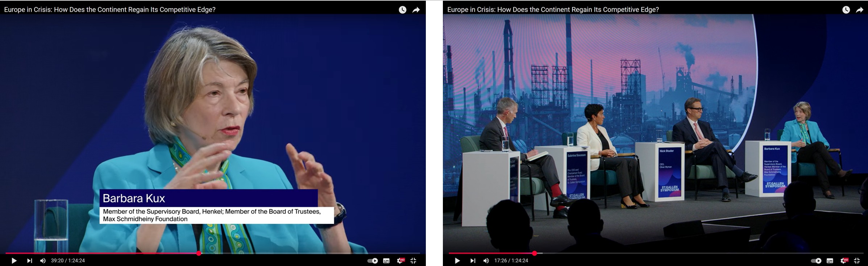Skip to next video in right player
This screenshot has height=266, width=868.
(473, 261)
